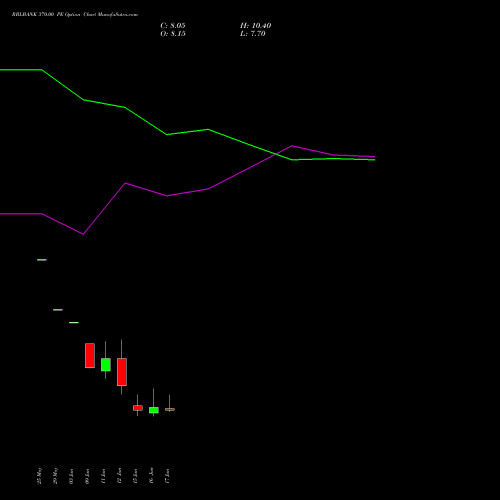Click the chart title text at top left
This screenshot has width=500, height=500.
[75, 15]
